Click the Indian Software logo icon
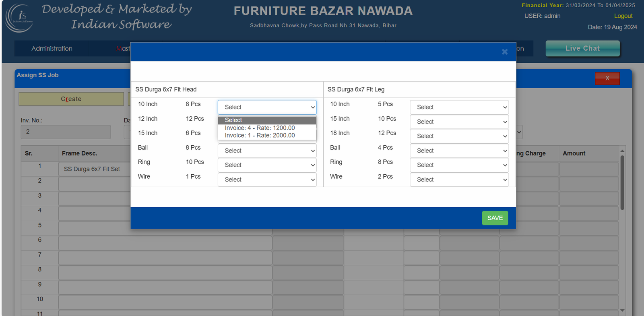The image size is (644, 316). click(x=19, y=18)
